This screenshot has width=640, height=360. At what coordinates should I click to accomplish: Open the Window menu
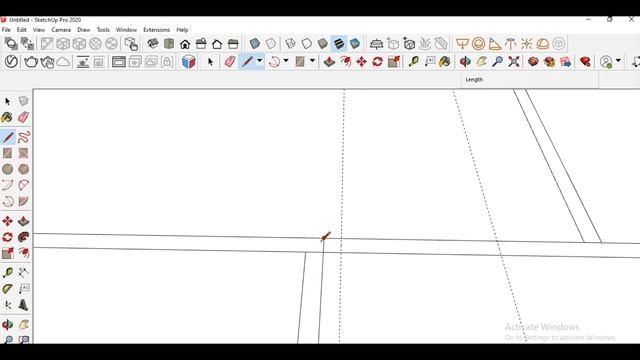tap(127, 30)
